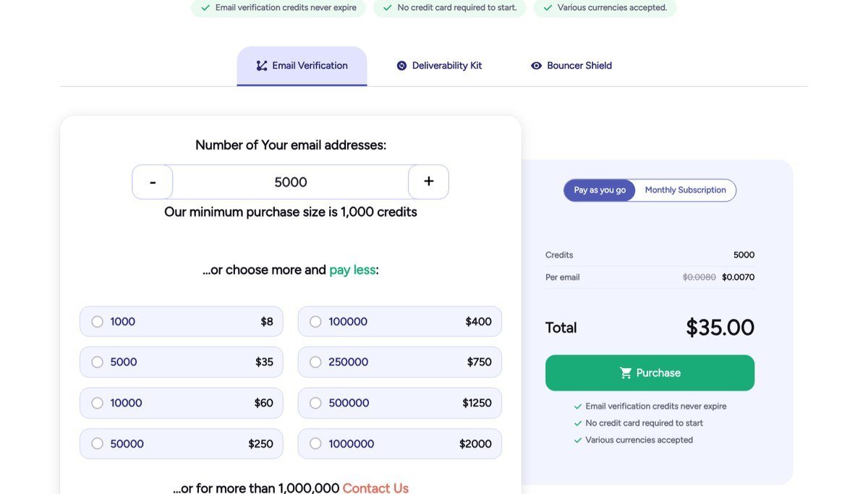868x494 pixels.
Task: Click checkmark beside 'Email verification credits never expire' under Purchase
Action: 578,407
